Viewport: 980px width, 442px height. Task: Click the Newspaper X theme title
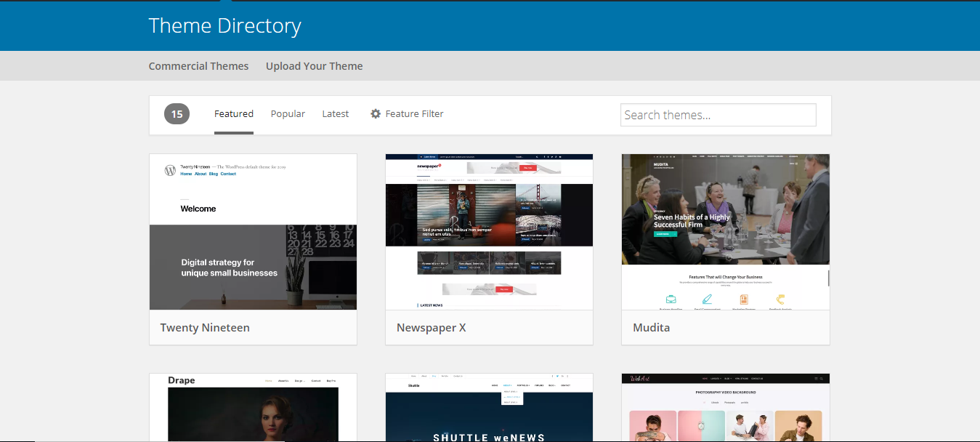click(431, 328)
